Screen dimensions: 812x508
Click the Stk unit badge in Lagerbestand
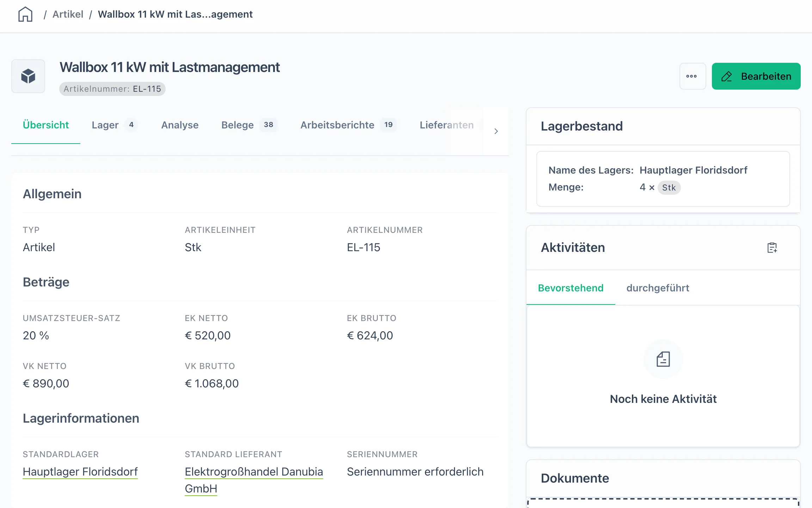(669, 188)
